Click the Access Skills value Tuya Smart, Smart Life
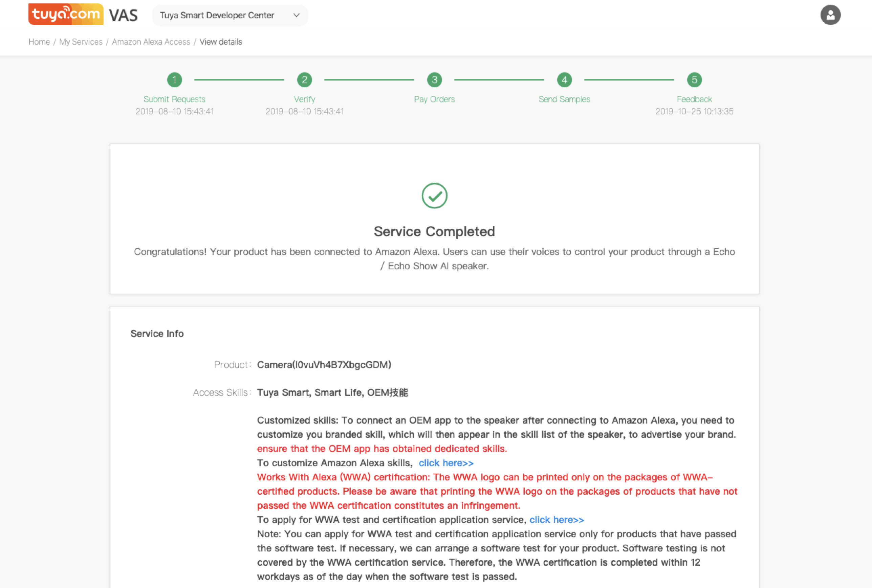Image resolution: width=872 pixels, height=588 pixels. coord(332,392)
